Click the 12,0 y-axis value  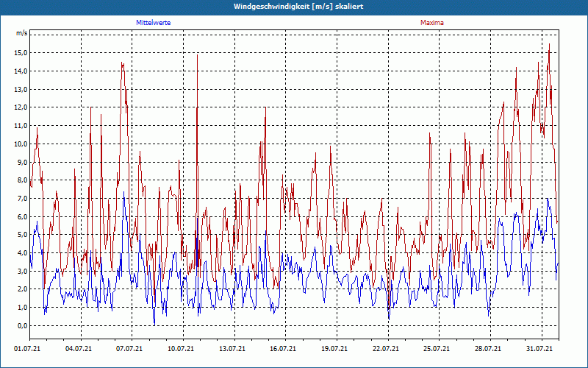point(21,107)
